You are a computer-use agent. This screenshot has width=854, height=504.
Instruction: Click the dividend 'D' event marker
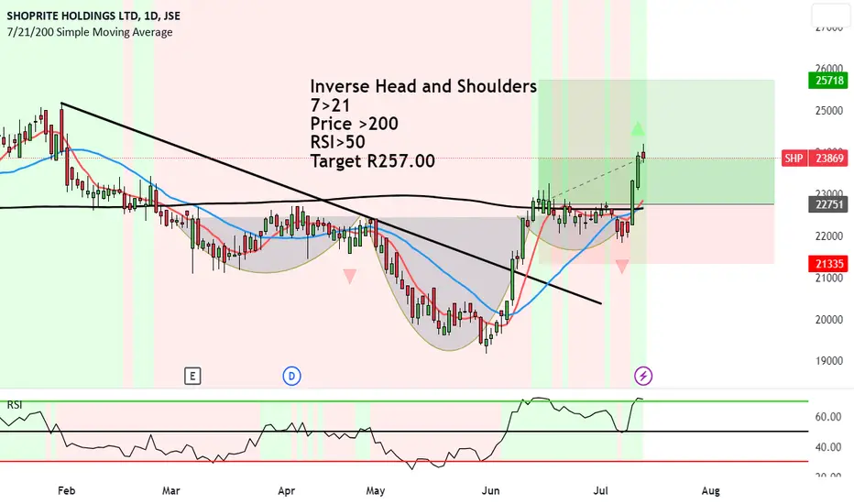[x=292, y=376]
